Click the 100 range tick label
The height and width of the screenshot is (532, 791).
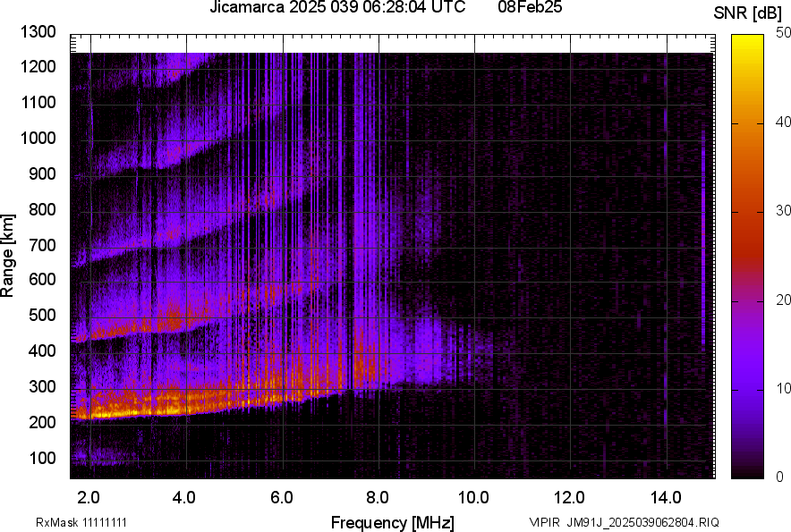[x=44, y=458]
